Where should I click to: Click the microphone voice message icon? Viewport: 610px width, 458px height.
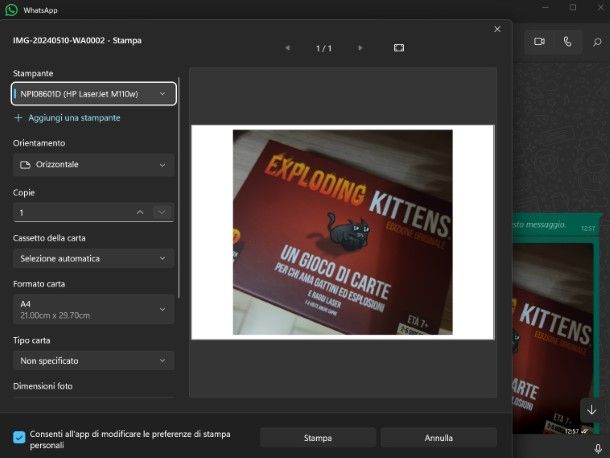point(598,449)
